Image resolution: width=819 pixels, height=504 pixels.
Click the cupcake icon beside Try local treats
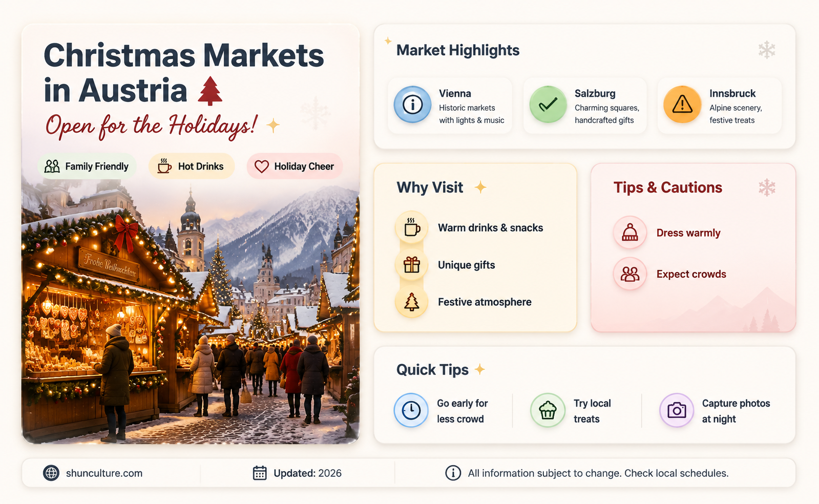(x=548, y=410)
